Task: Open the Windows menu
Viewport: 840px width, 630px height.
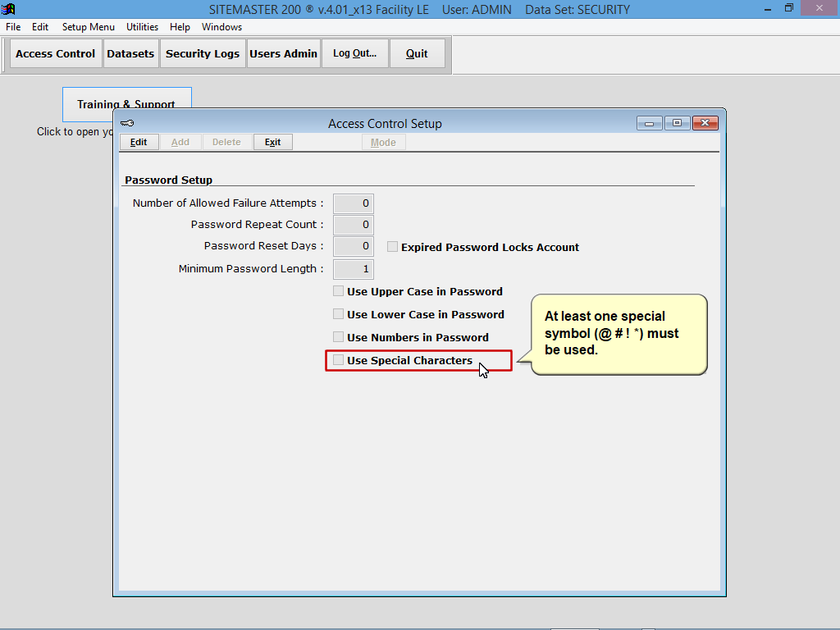Action: point(221,27)
